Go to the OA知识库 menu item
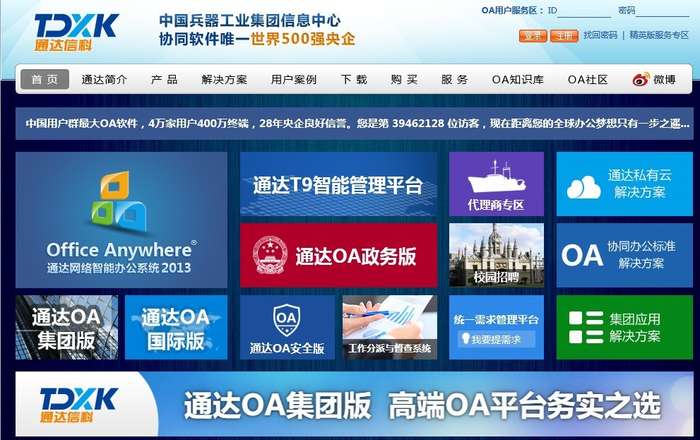Screen dimensions: 700x440 pos(516,79)
